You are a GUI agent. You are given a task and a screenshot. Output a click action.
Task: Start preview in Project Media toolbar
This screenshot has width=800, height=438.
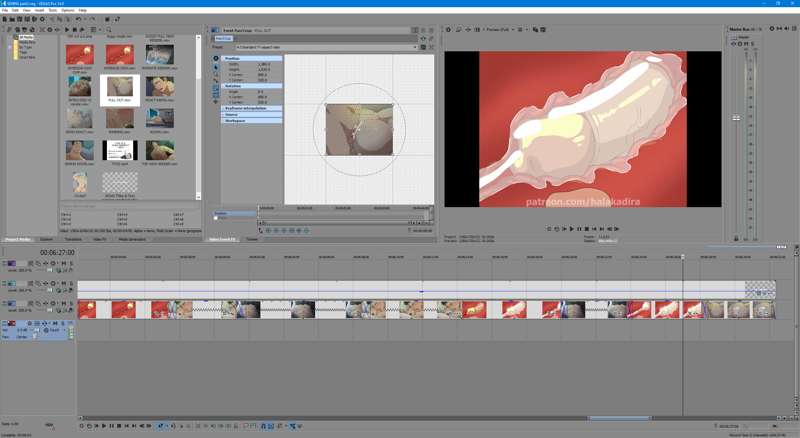67,30
